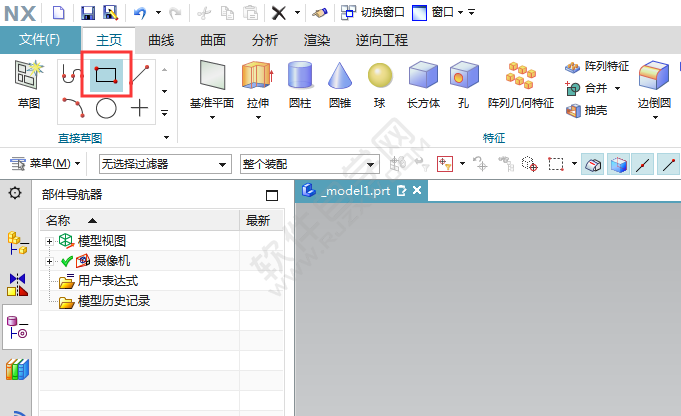681x416 pixels.
Task: Click the 球 sphere tool
Action: click(x=380, y=85)
